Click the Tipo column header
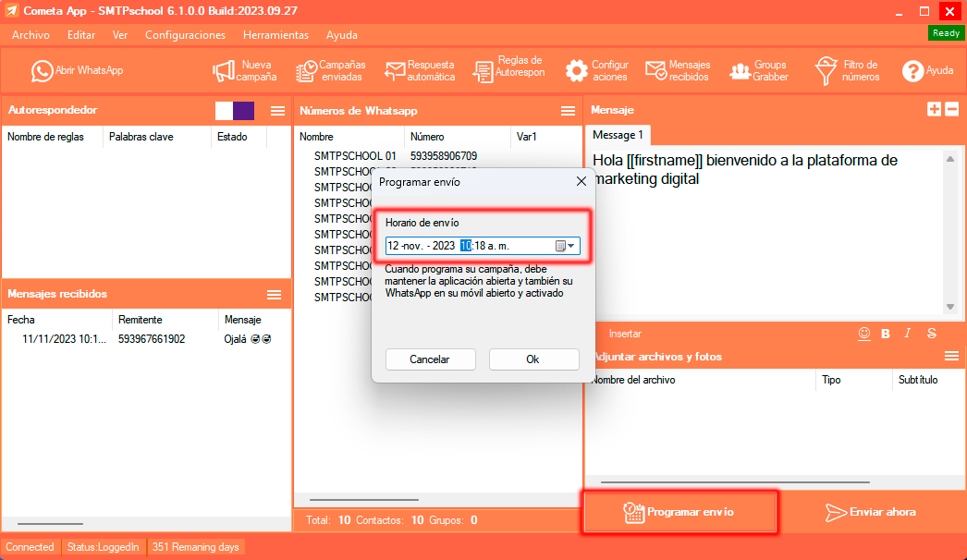 (x=831, y=380)
